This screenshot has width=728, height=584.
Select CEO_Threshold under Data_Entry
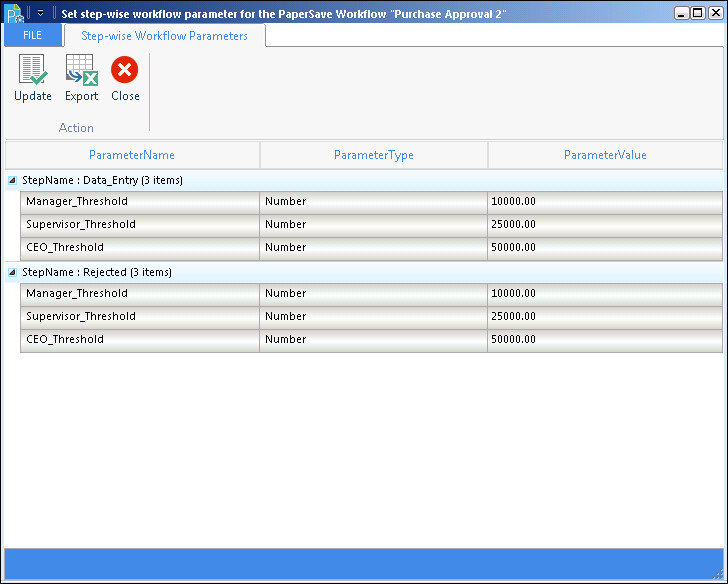[x=140, y=247]
